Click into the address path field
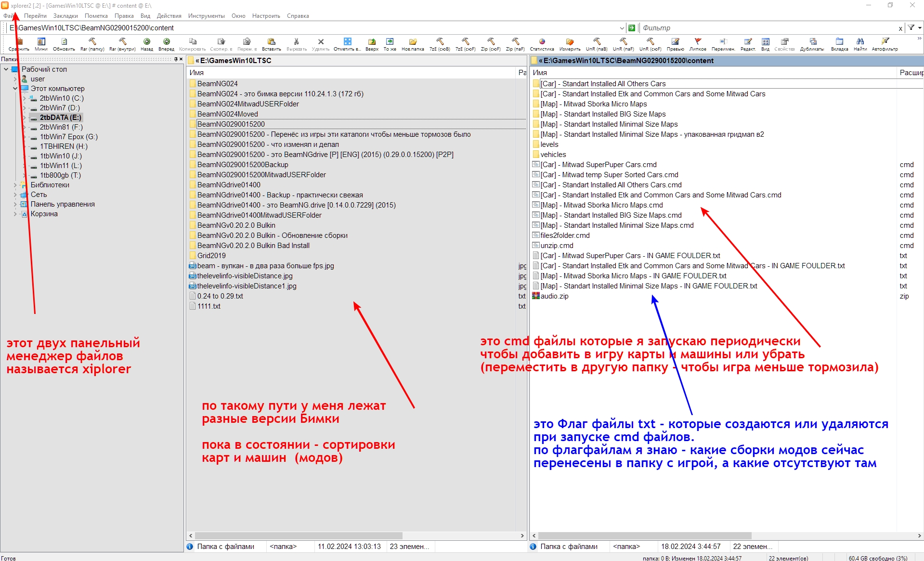The image size is (924, 561). click(313, 28)
